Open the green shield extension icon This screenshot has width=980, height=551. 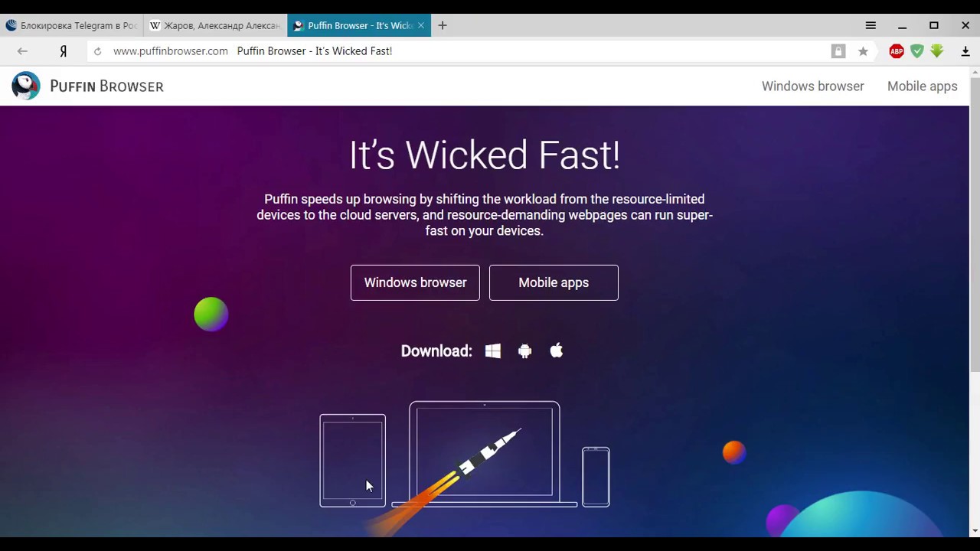917,51
